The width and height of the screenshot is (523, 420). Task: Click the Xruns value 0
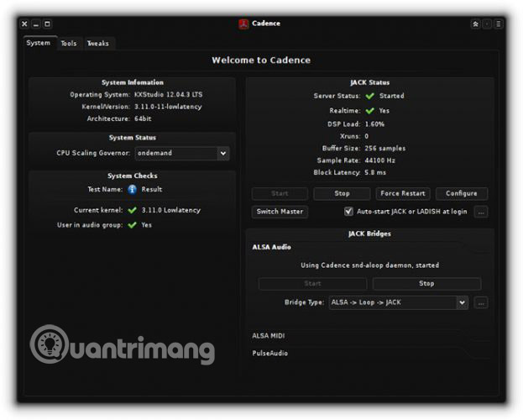point(367,136)
